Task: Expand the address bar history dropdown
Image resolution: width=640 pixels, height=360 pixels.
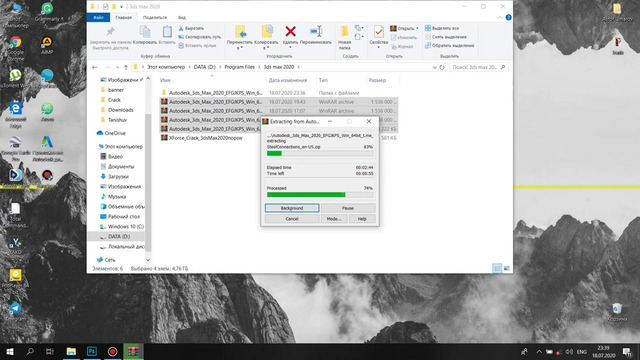Action: point(434,67)
